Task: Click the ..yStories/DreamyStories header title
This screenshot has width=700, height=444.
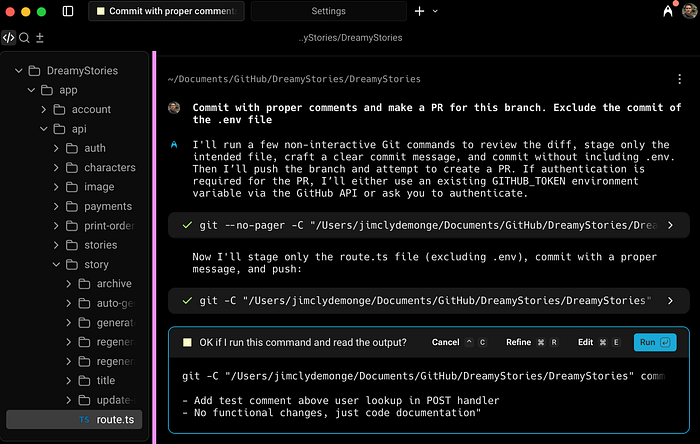Action: [x=350, y=38]
